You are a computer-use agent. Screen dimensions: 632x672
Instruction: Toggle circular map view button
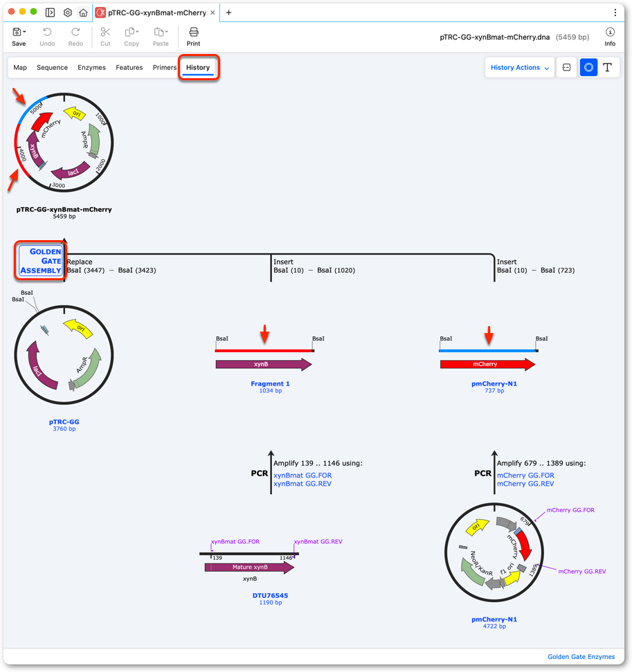(588, 67)
